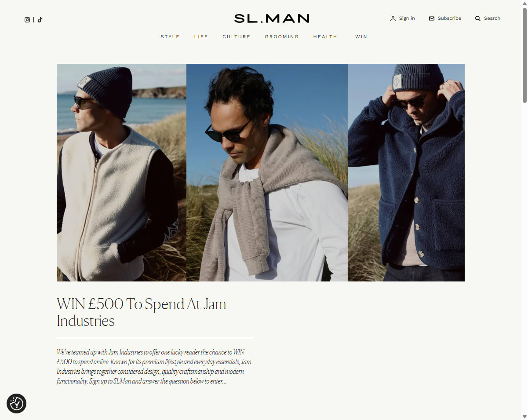Click the Subscribe link
Viewport: 528px width, 420px height.
pos(449,18)
